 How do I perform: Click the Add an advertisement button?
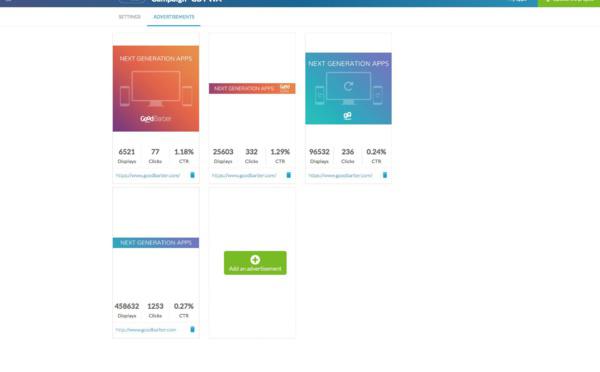pyautogui.click(x=255, y=263)
